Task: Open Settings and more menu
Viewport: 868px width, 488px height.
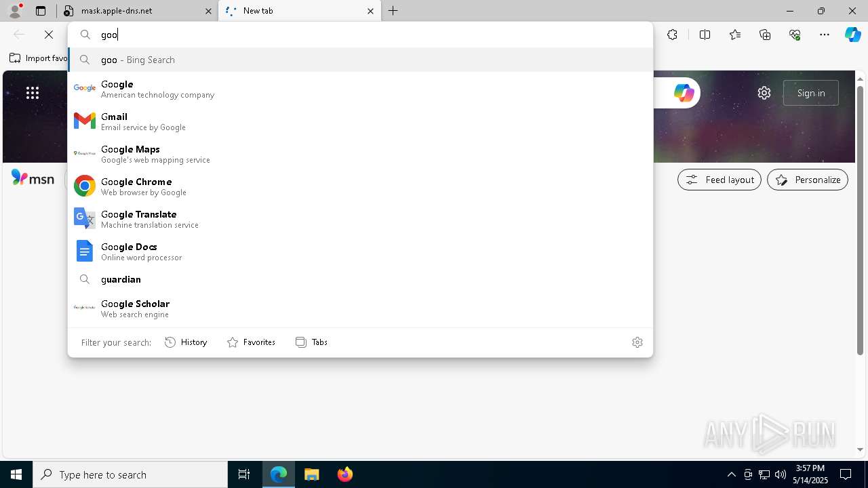Action: [x=825, y=35]
